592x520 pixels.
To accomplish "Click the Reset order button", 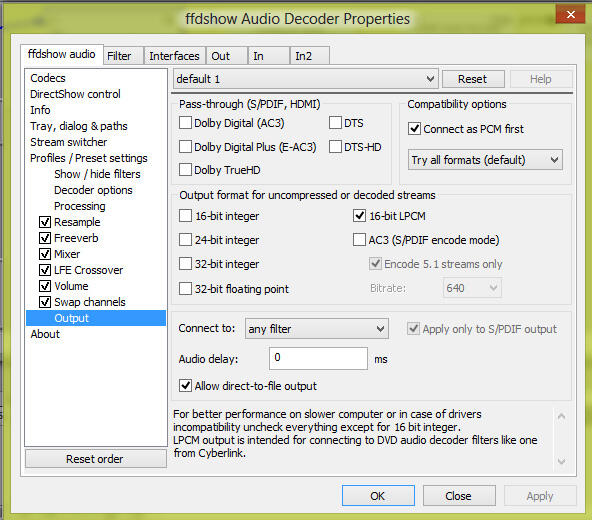I will (x=95, y=459).
